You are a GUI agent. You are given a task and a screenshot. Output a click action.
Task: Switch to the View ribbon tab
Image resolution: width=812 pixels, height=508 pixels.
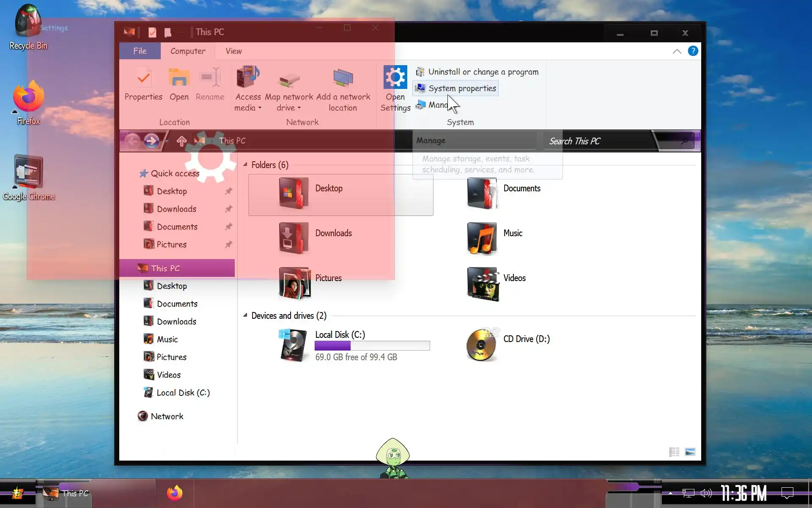[x=233, y=51]
